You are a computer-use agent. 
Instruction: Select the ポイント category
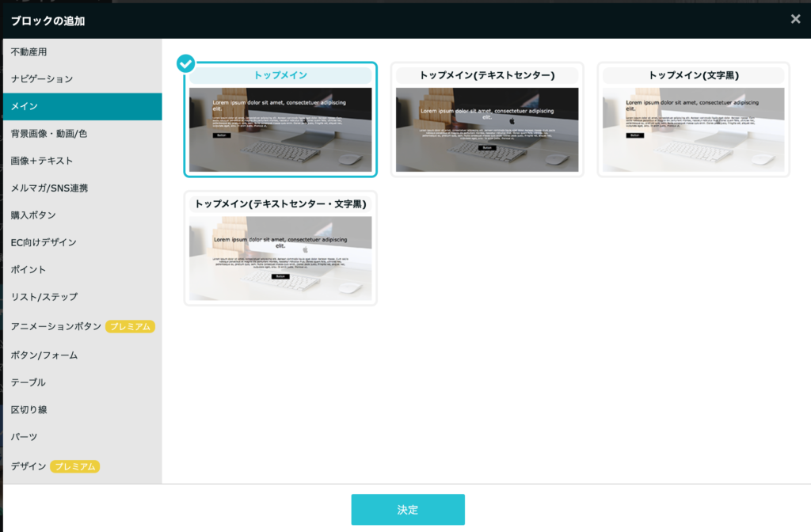point(29,270)
